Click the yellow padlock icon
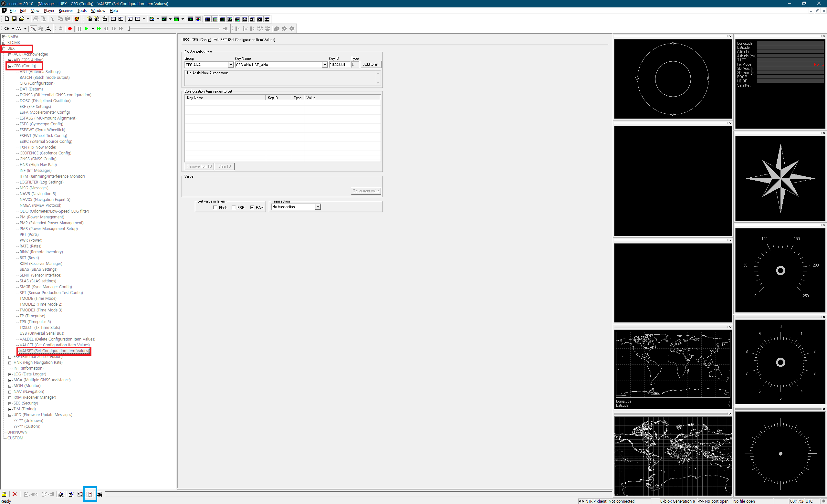The width and height of the screenshot is (827, 504). pos(4,494)
